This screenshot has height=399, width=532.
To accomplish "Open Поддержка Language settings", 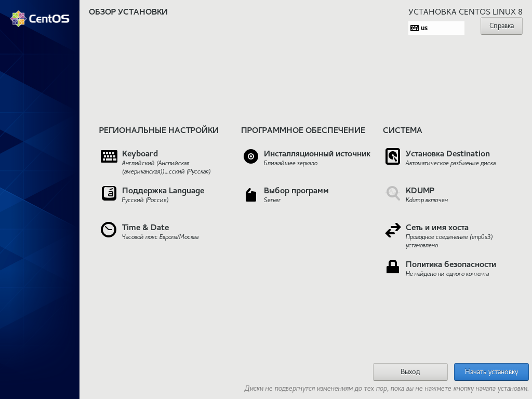I will [163, 191].
